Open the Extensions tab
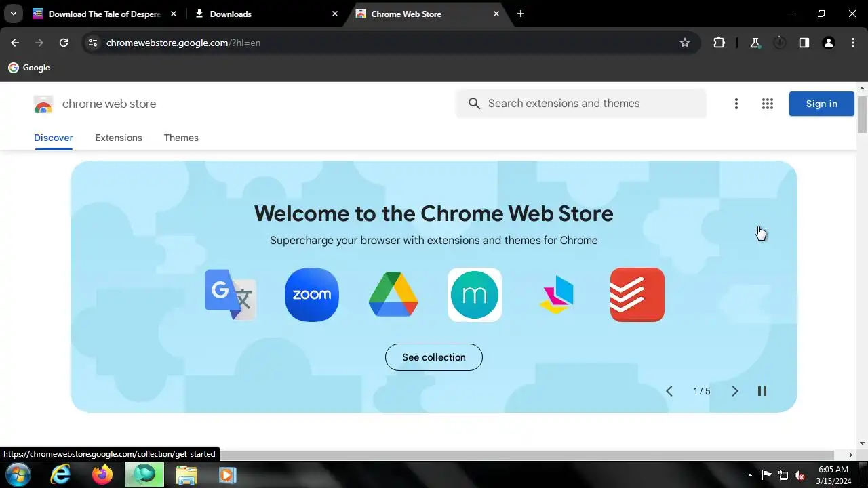 click(119, 138)
